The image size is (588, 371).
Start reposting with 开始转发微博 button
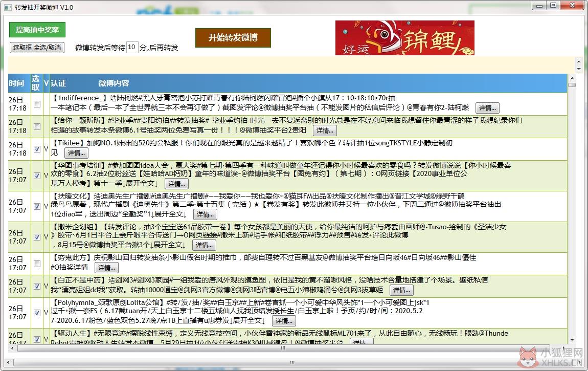point(233,37)
